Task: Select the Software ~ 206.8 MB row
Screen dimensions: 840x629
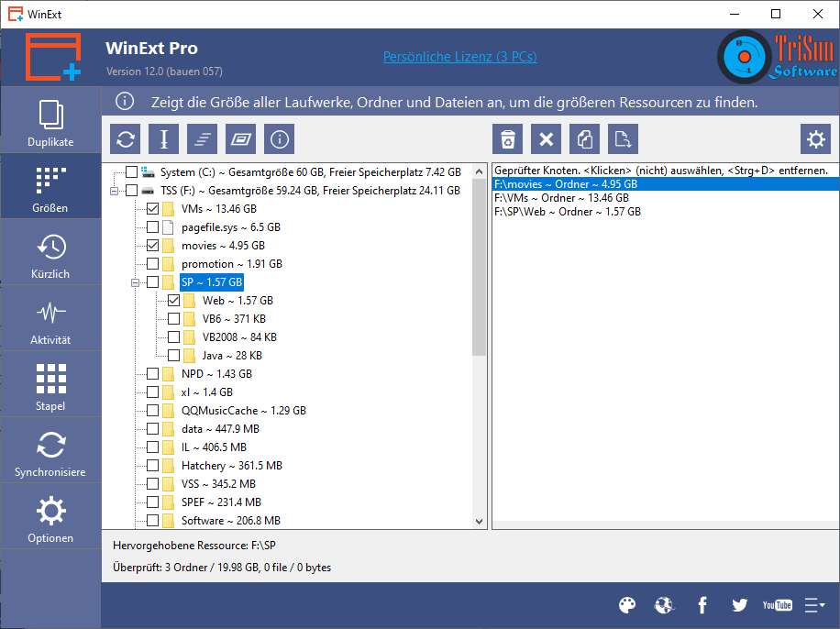Action: 231,520
